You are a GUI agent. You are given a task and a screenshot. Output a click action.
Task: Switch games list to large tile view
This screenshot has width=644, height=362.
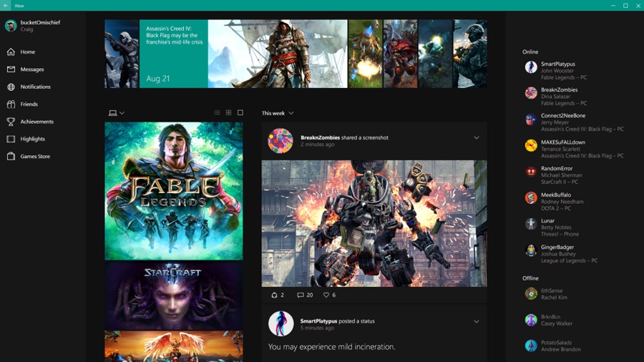point(240,112)
